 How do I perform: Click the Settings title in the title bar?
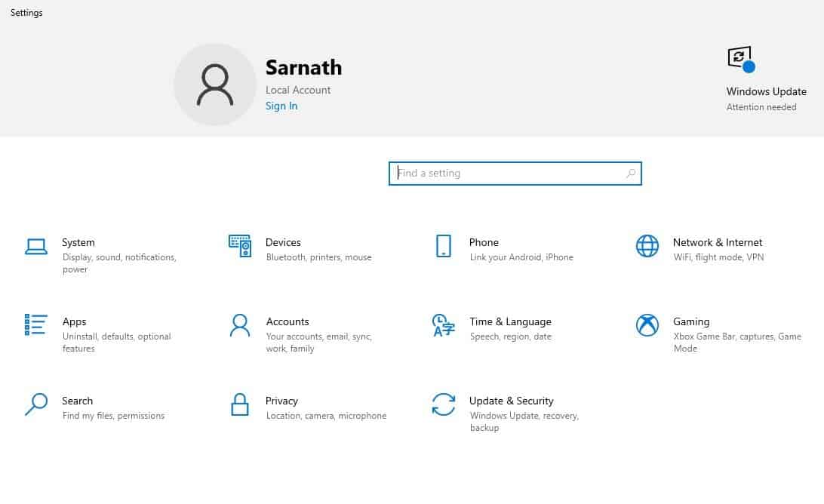26,12
